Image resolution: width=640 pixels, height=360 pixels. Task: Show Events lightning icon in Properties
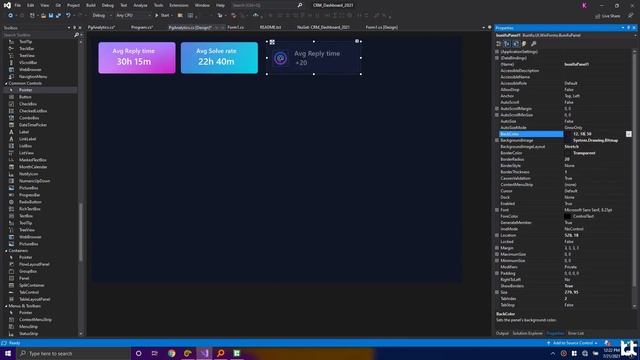(524, 44)
